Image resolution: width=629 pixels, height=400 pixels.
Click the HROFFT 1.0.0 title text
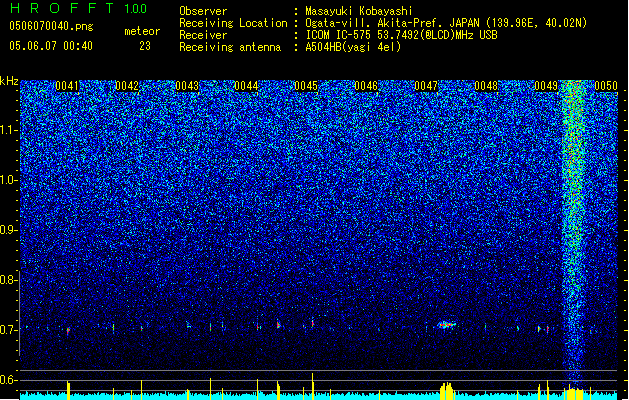[x=79, y=8]
